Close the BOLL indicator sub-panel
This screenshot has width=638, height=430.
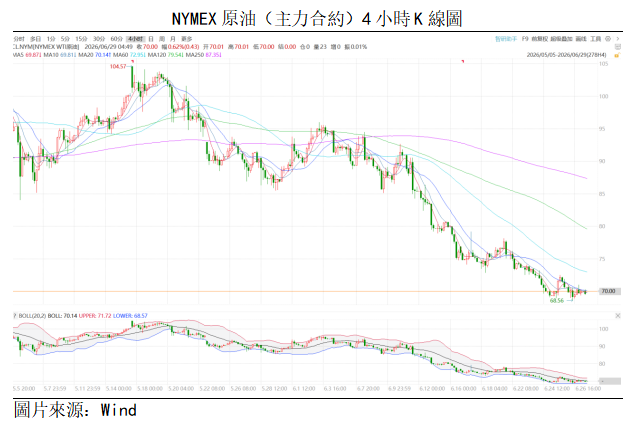coord(618,316)
